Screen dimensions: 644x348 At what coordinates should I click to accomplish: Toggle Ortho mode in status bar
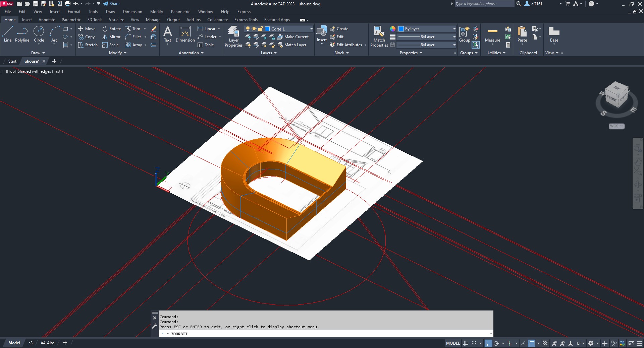(x=488, y=343)
